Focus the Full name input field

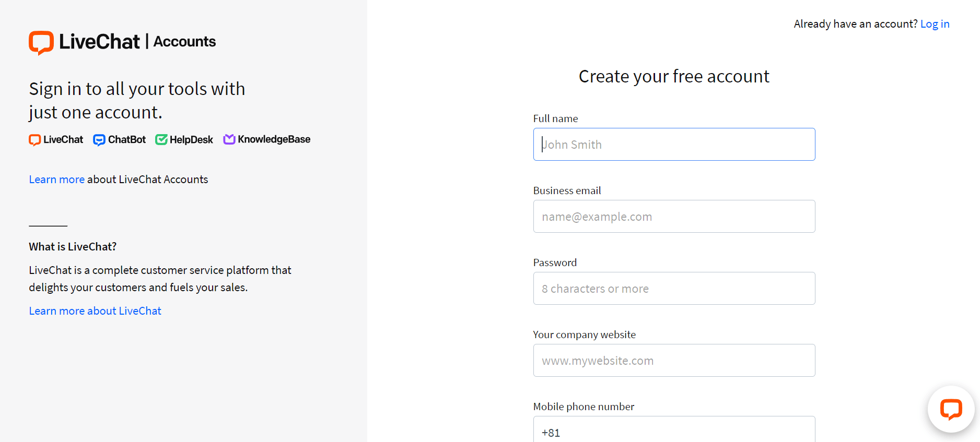(x=674, y=145)
